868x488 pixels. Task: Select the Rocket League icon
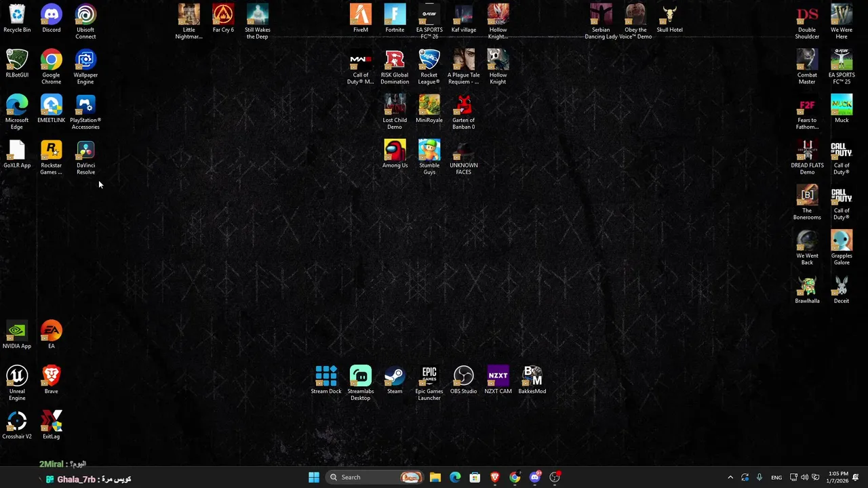429,67
